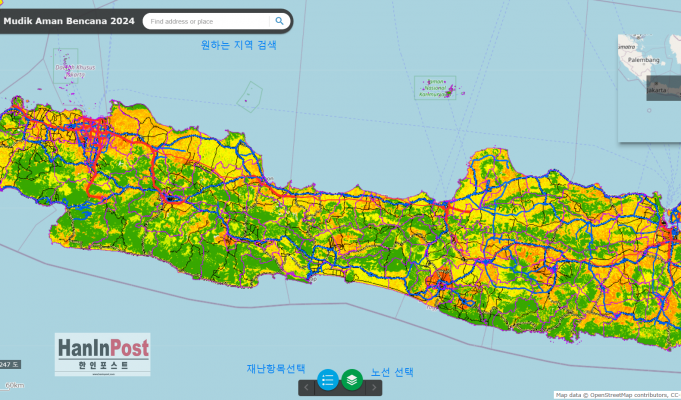Click the overview map thumbnail
Viewport: 681px width, 400px height.
648,80
